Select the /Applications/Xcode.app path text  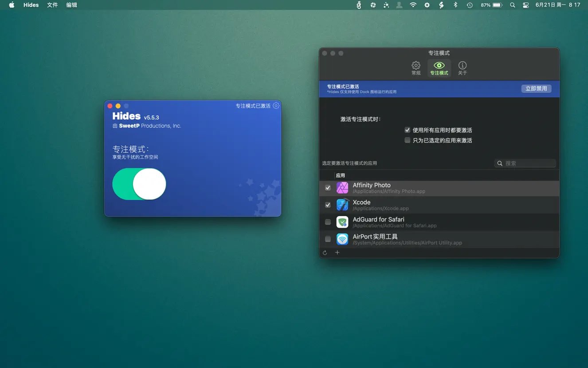(x=381, y=209)
